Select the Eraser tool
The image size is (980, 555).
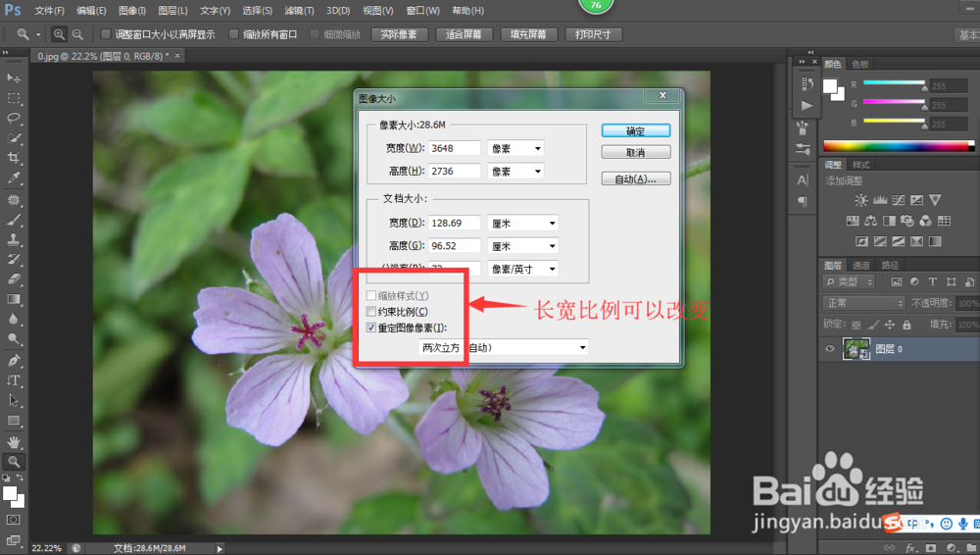point(14,279)
